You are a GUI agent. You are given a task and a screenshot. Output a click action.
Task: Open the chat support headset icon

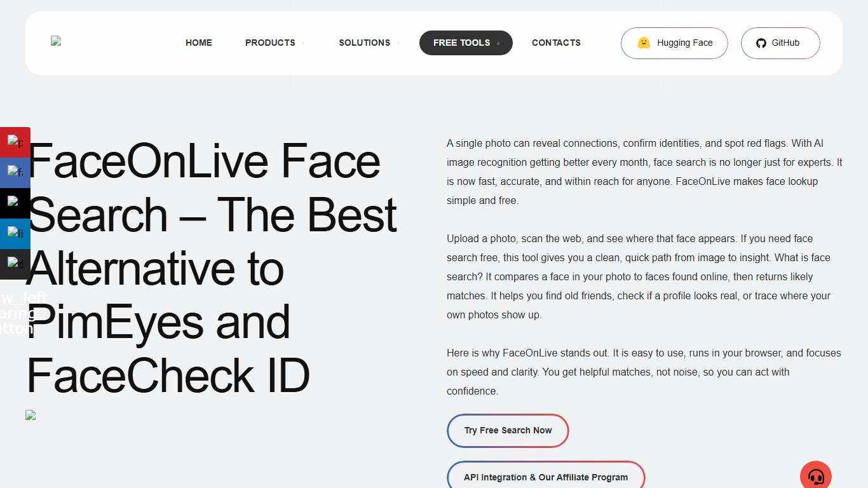pos(815,475)
